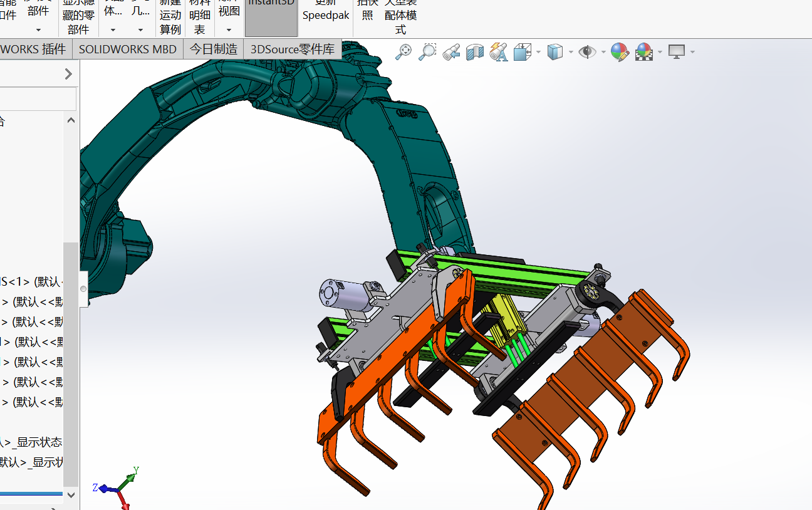Screen dimensions: 812x510
Task: Toggle 大型装配体模式 (Large Assembly Mode)
Action: [x=400, y=18]
